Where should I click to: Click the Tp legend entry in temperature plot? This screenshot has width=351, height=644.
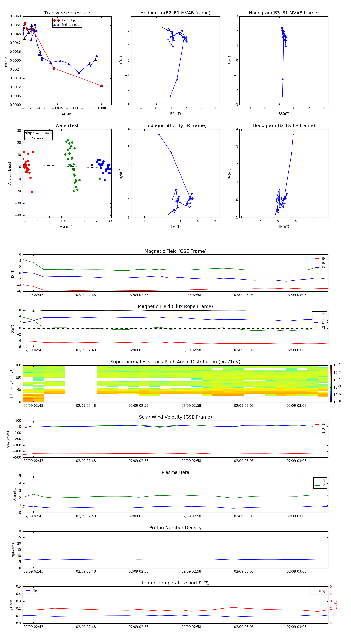31,591
